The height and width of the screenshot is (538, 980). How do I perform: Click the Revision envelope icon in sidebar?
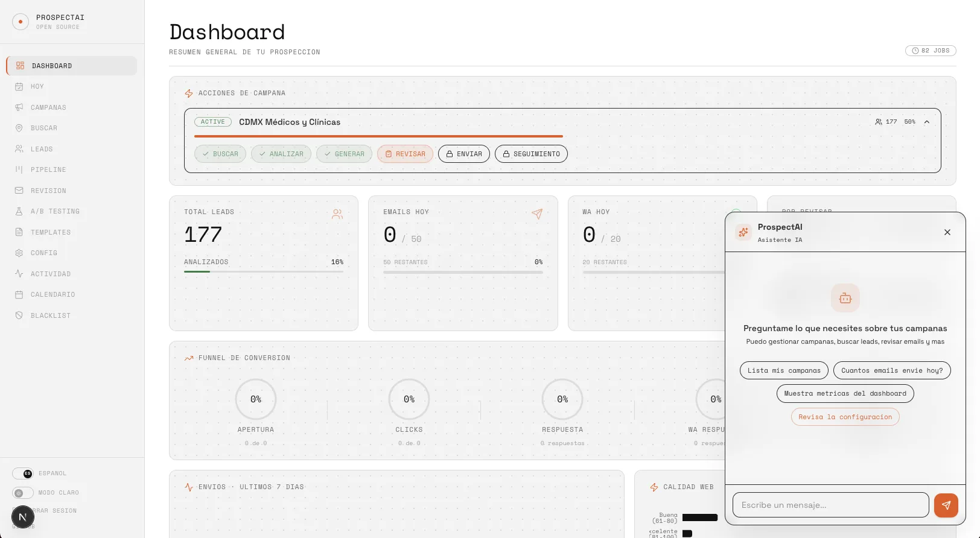pos(19,191)
